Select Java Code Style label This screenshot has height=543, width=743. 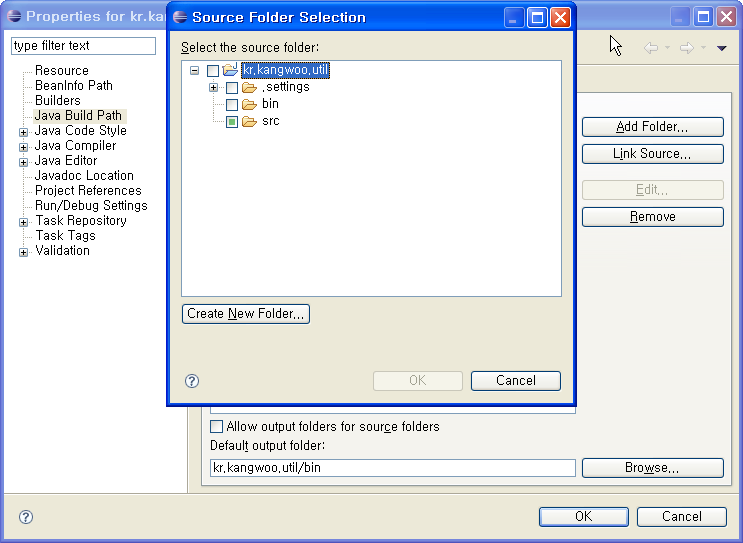(81, 131)
